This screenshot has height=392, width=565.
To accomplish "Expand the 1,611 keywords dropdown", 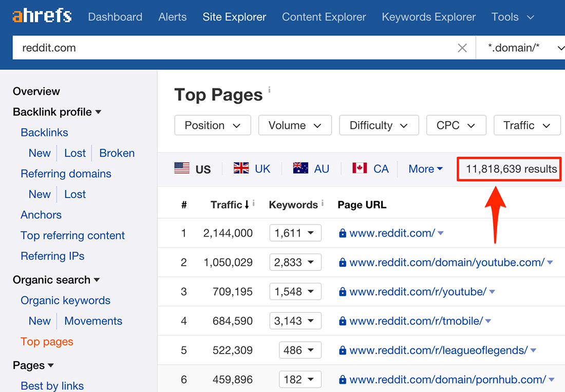I will click(x=295, y=233).
